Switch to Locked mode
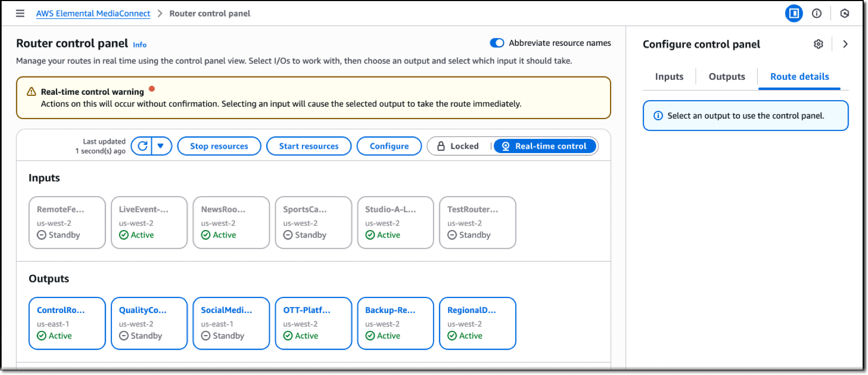This screenshot has height=375, width=868. 458,146
